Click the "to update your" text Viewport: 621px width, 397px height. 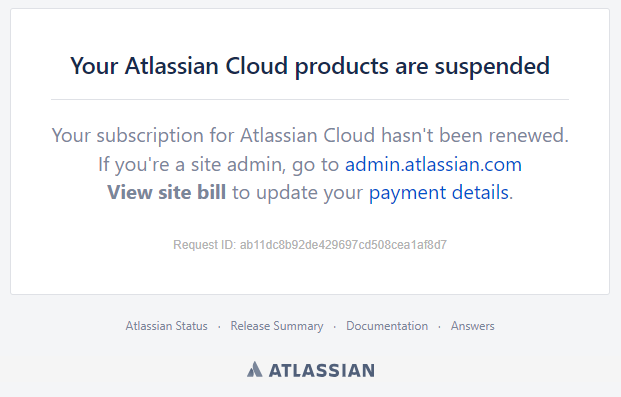coord(297,193)
